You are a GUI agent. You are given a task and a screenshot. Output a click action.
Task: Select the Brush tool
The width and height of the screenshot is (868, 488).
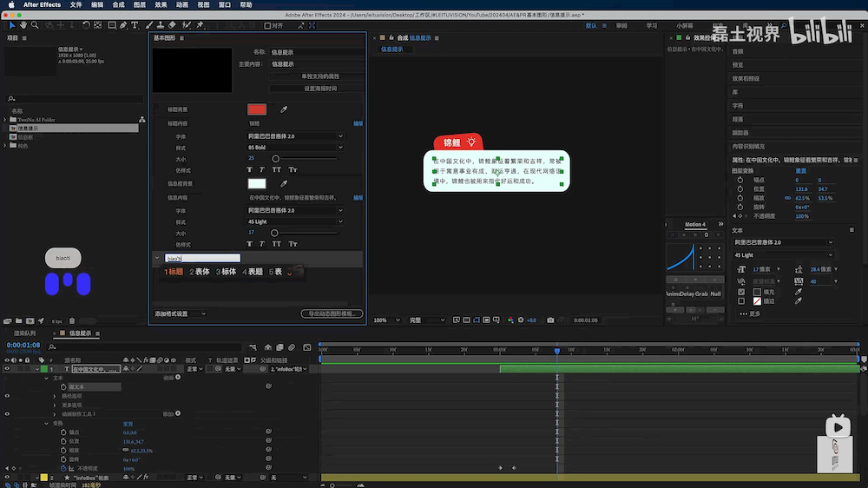click(149, 25)
